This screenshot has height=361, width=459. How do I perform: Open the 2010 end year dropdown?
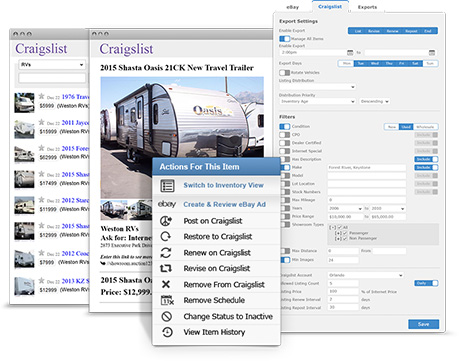388,208
